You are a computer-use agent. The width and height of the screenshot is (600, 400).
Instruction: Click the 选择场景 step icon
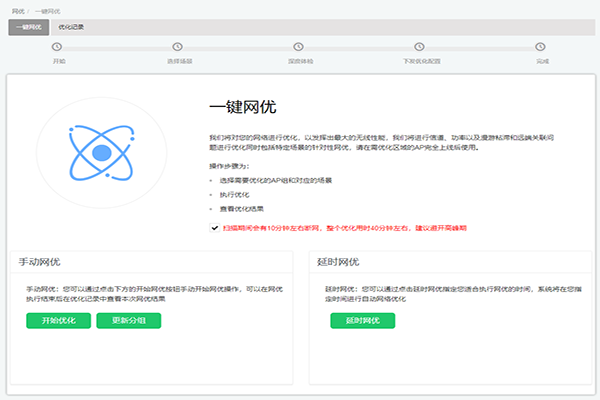tap(179, 46)
